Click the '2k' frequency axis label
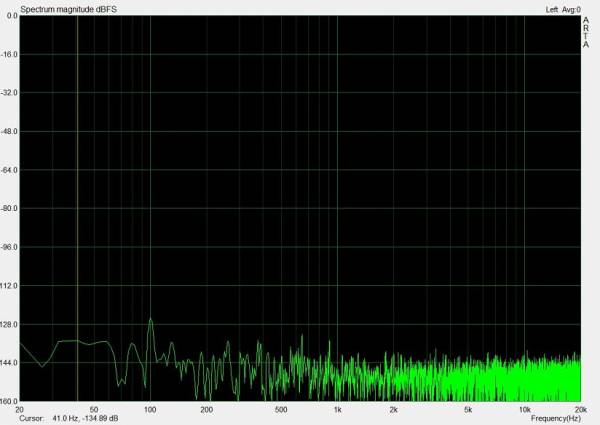Screen dimensions: 600x425 coord(393,410)
